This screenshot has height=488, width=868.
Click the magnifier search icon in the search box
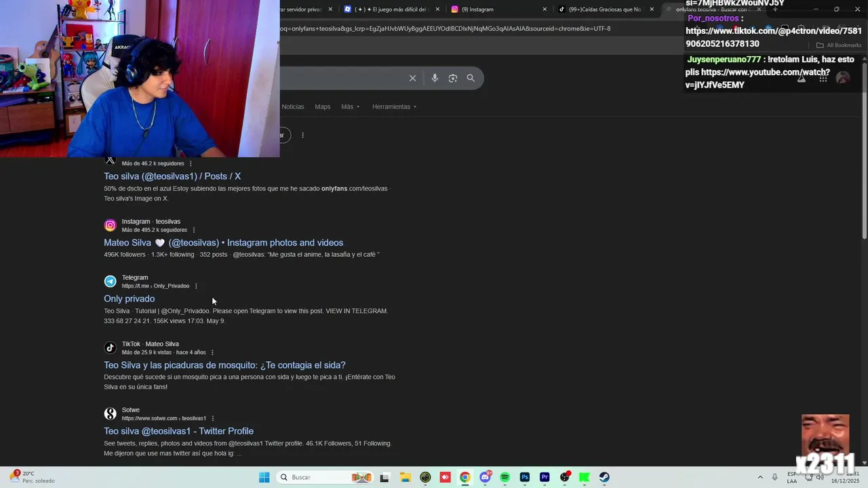point(471,78)
